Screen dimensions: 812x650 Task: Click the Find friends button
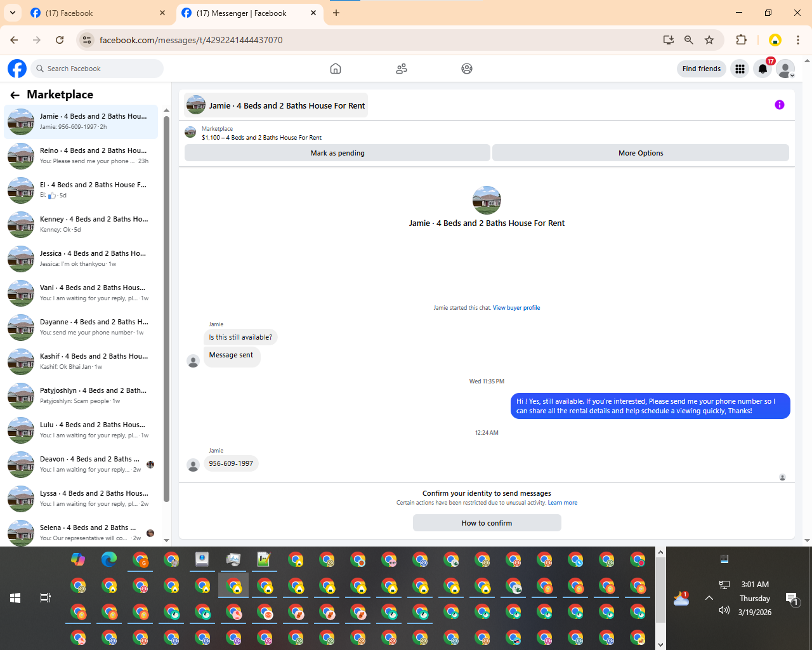(x=702, y=69)
